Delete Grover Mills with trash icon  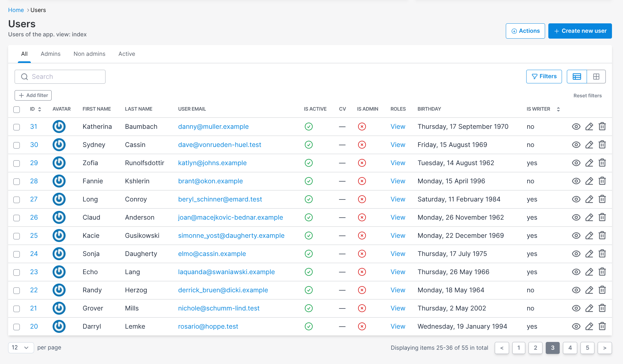602,308
